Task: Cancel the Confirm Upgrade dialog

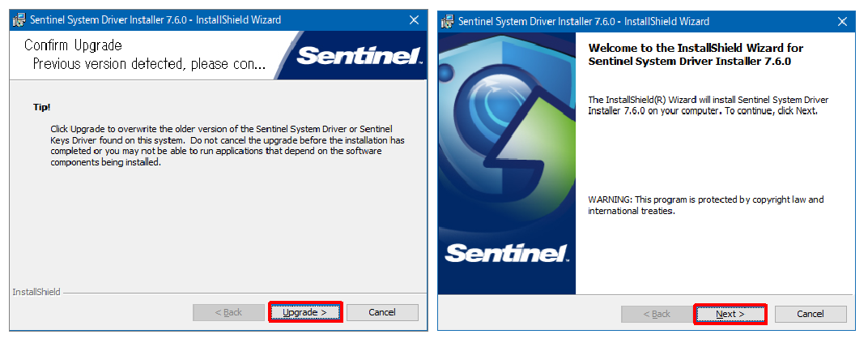Action: tap(382, 312)
